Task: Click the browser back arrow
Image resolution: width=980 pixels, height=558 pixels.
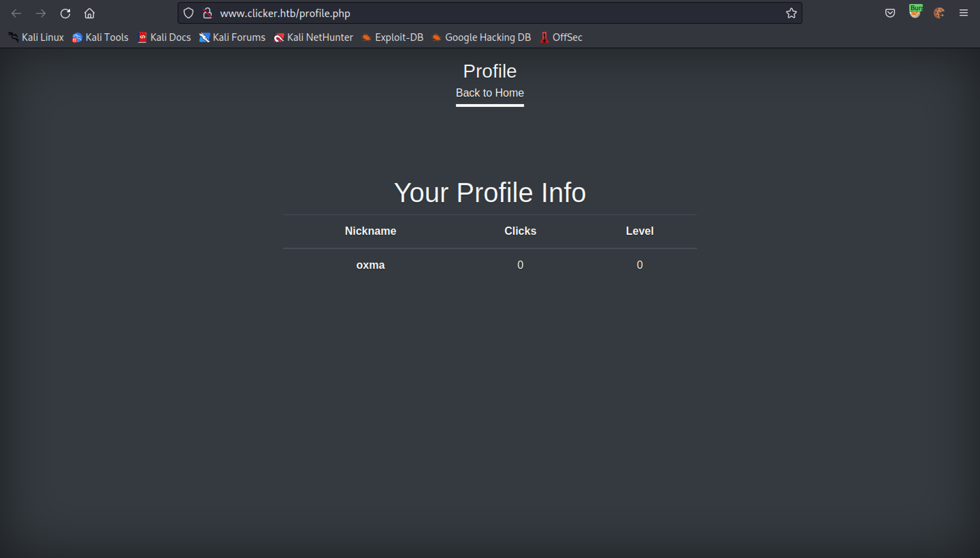Action: pos(16,13)
